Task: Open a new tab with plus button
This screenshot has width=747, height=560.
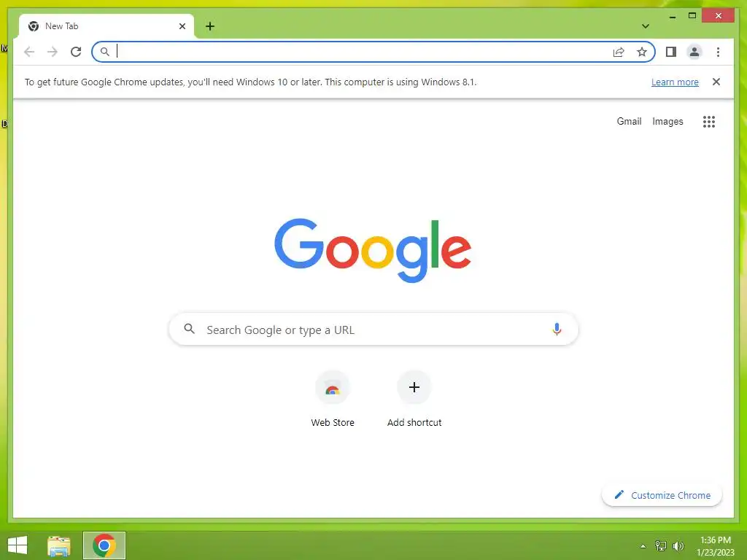Action: pos(210,26)
